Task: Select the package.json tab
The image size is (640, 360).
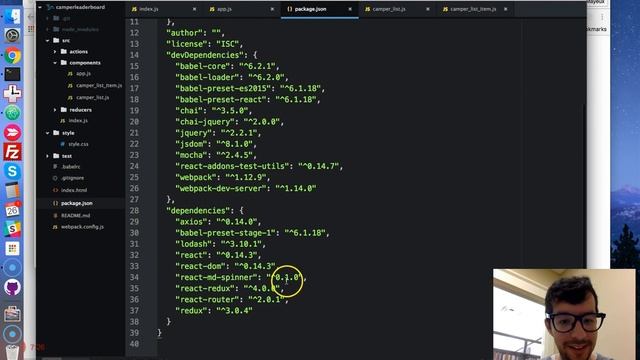Action: coord(320,9)
